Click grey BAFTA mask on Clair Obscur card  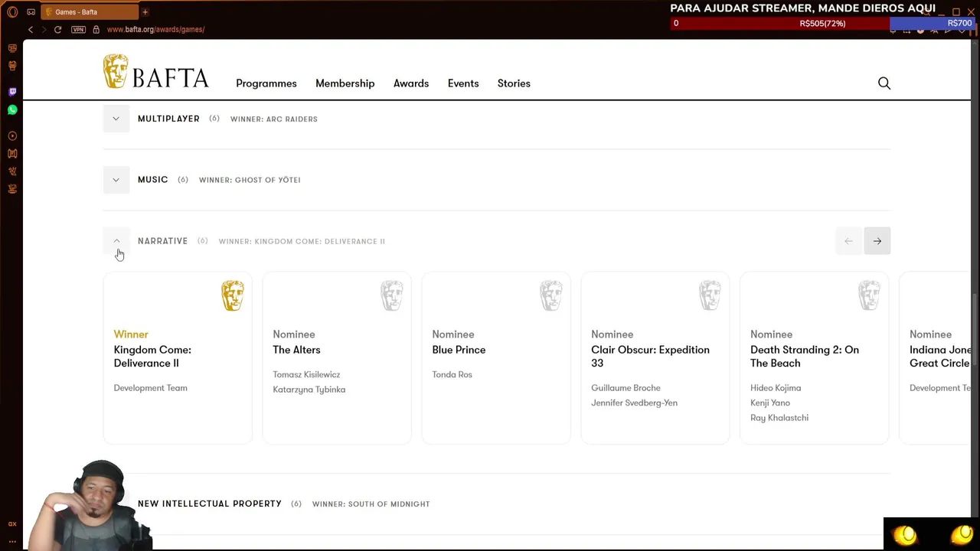[x=710, y=295]
